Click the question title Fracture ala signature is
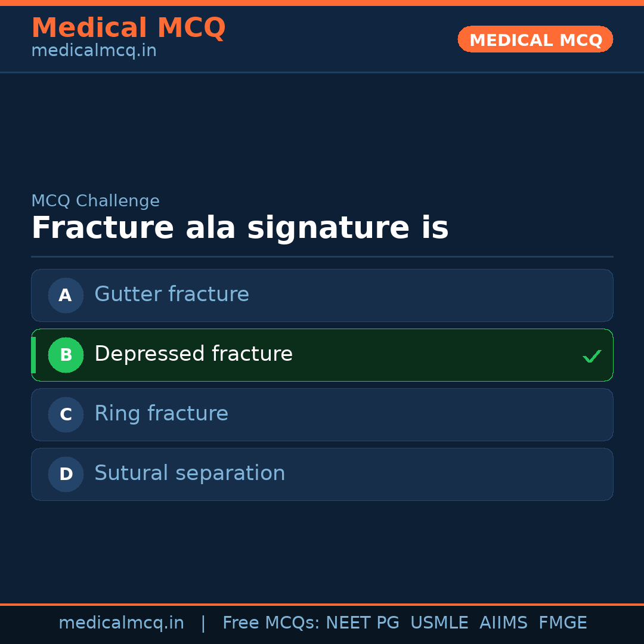 point(240,228)
